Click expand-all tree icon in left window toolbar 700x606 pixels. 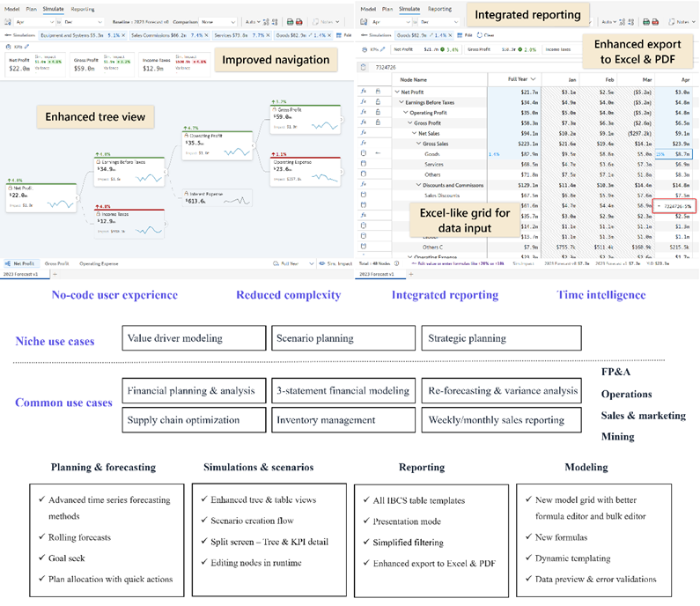click(266, 21)
